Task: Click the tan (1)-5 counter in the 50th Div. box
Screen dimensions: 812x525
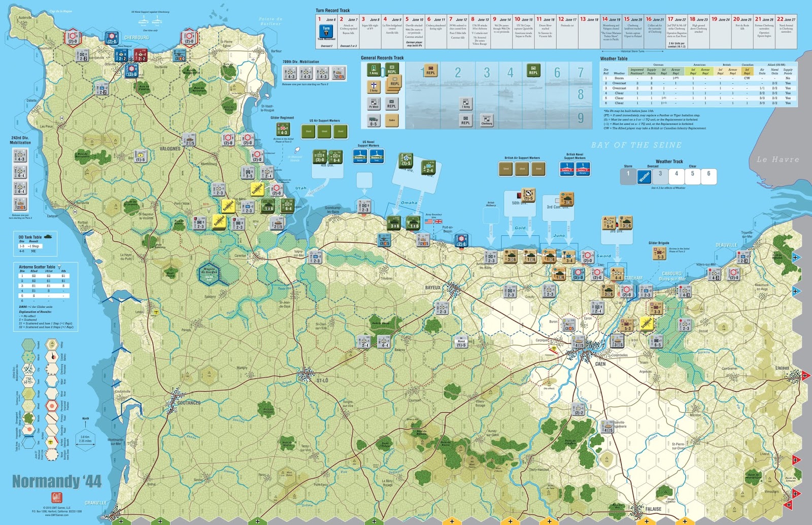Action: pos(528,195)
